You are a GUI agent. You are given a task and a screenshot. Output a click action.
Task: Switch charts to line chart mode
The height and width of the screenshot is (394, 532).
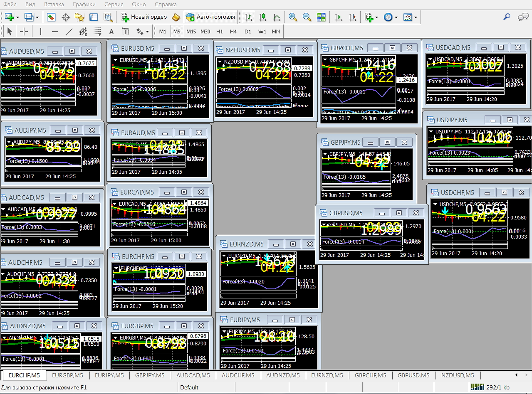coord(277,17)
